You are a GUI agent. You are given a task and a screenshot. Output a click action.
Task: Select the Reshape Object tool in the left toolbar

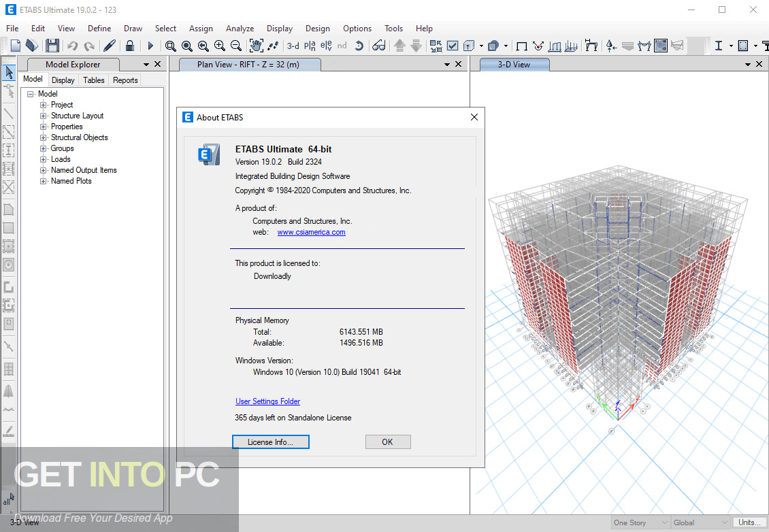9,91
